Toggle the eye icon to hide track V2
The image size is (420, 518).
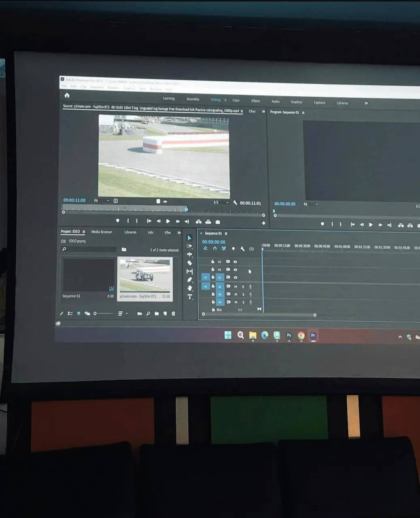click(x=235, y=270)
